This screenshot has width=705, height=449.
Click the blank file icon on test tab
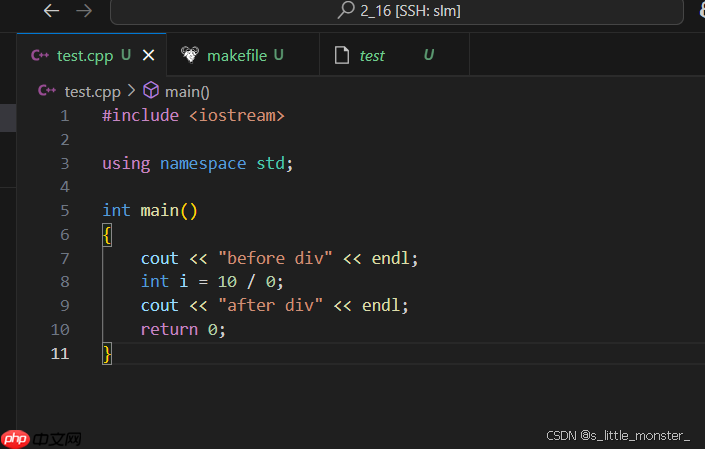point(342,55)
